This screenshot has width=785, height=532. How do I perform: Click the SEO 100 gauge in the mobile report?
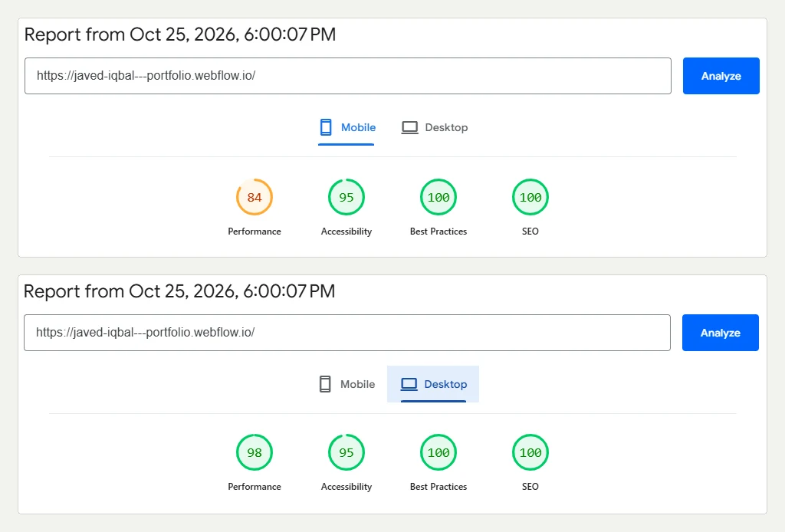coord(530,197)
